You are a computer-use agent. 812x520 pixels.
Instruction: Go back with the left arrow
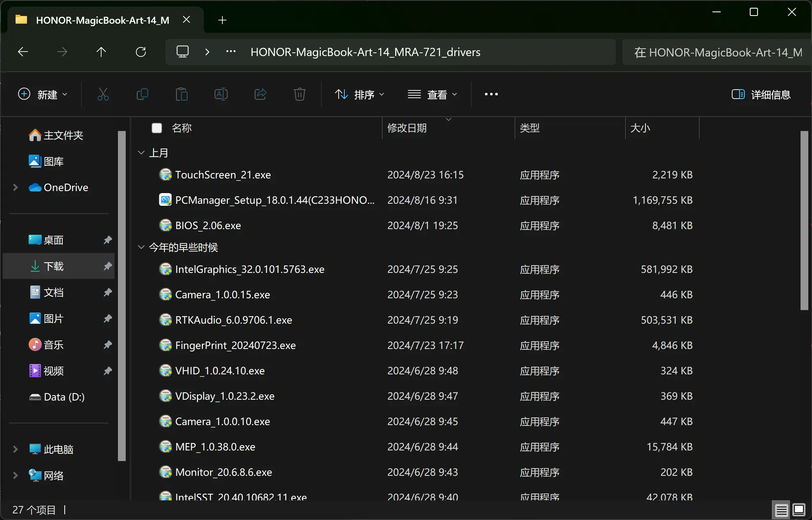(23, 52)
